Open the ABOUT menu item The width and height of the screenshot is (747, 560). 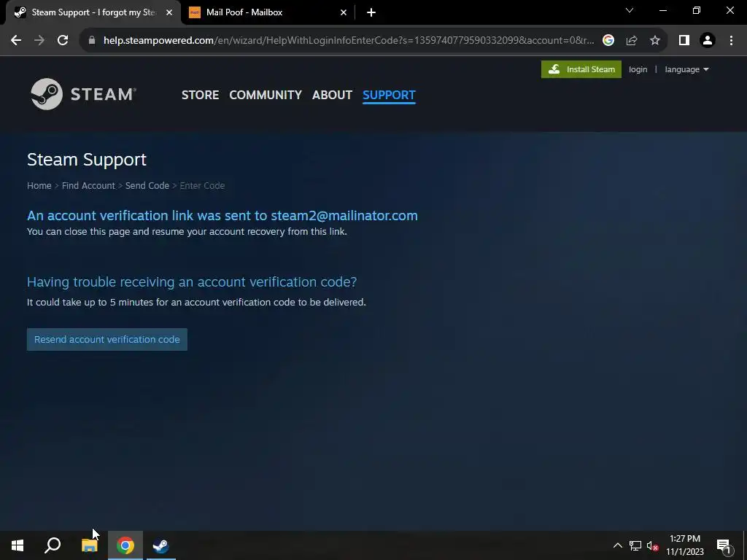click(332, 95)
